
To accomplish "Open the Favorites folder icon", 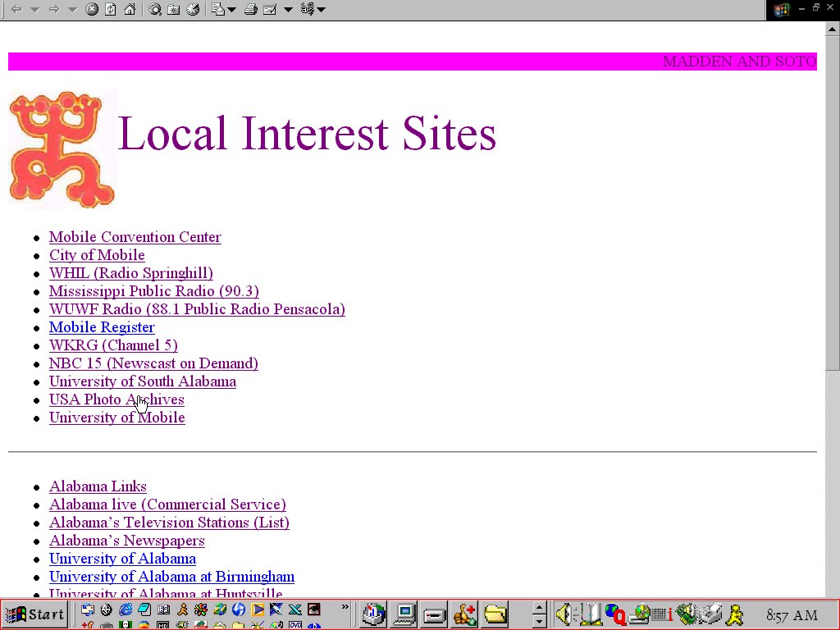I will tap(173, 10).
